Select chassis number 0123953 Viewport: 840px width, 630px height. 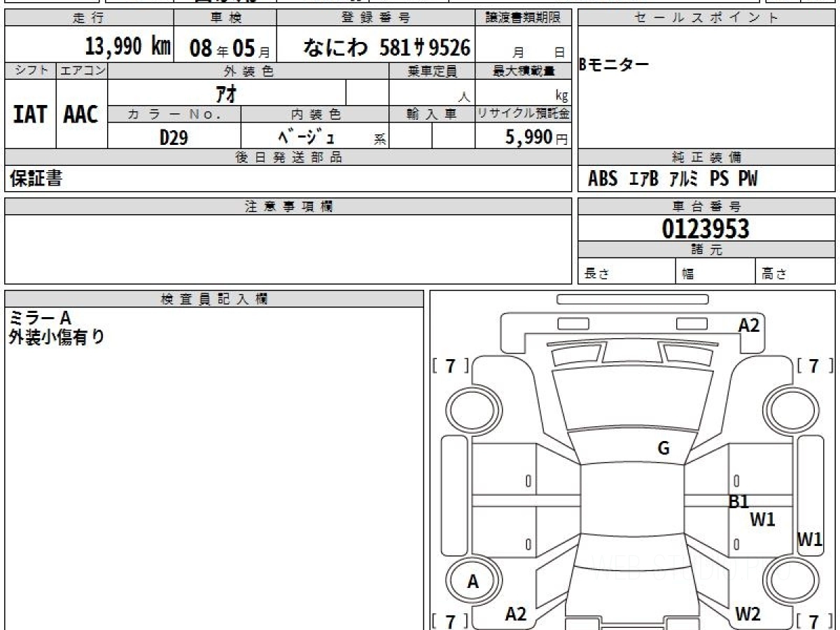(x=706, y=229)
